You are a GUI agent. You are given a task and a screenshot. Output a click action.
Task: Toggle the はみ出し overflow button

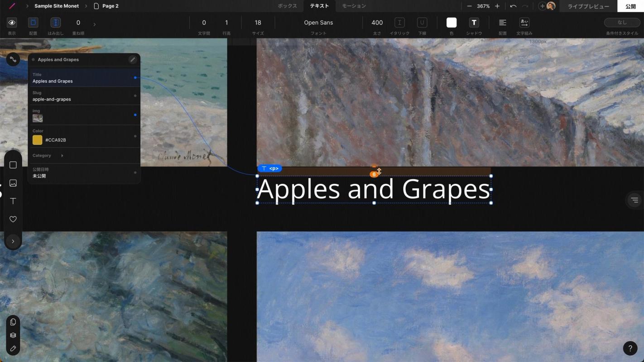click(56, 23)
